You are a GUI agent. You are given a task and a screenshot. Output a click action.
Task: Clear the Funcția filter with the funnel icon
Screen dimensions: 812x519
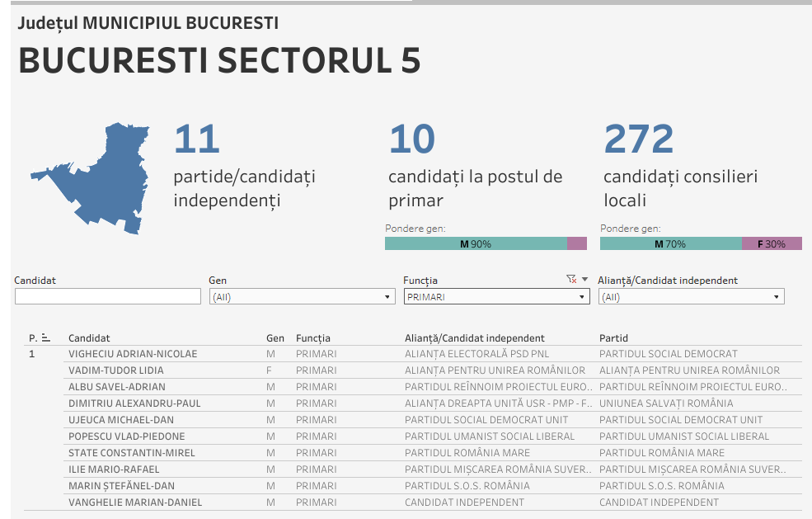pos(571,280)
